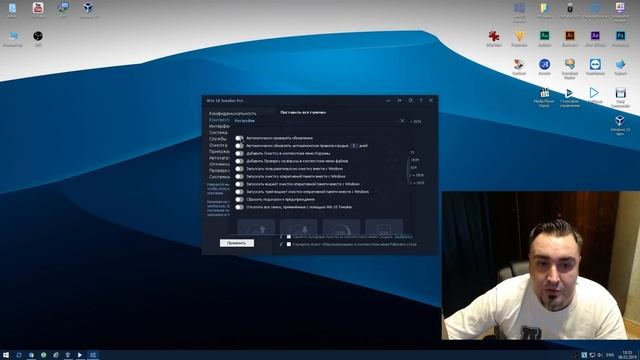Open the YouTube desktop shortcut
This screenshot has height=360, width=640.
[x=38, y=9]
